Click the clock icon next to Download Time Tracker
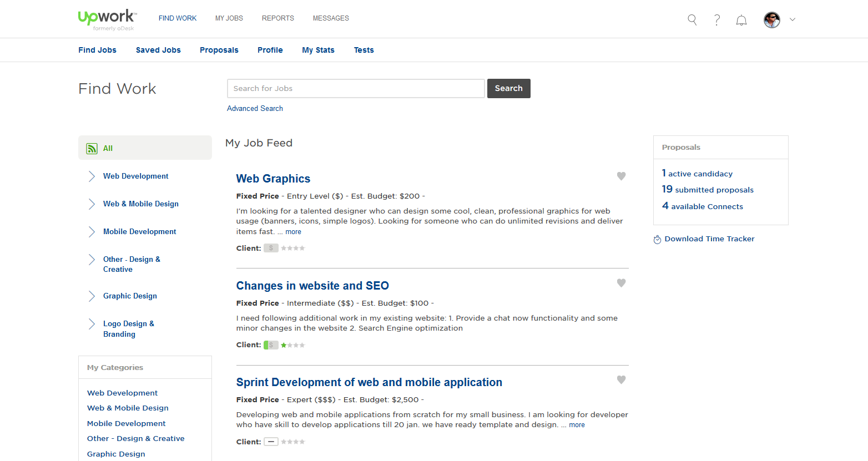The width and height of the screenshot is (868, 461). tap(657, 239)
